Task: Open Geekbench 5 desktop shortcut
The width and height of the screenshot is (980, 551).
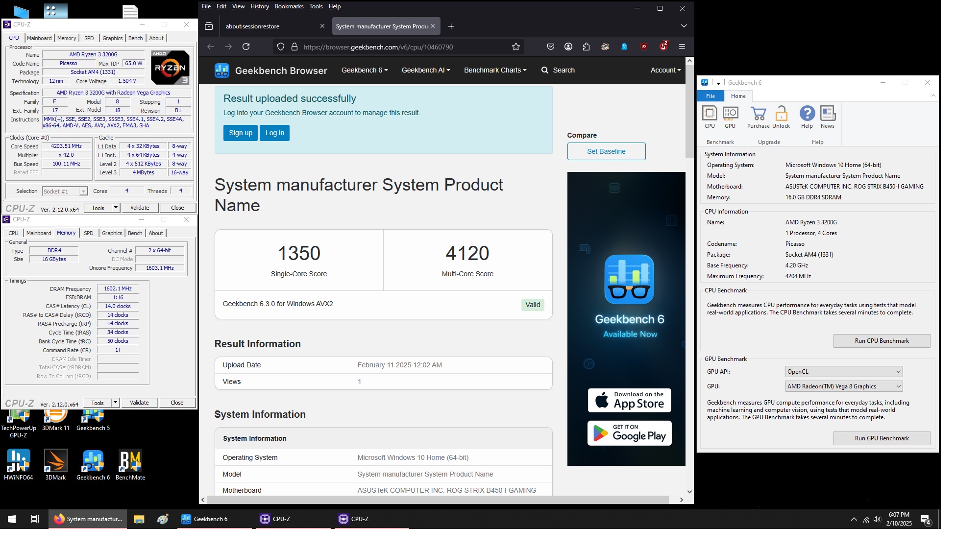Action: tap(93, 420)
